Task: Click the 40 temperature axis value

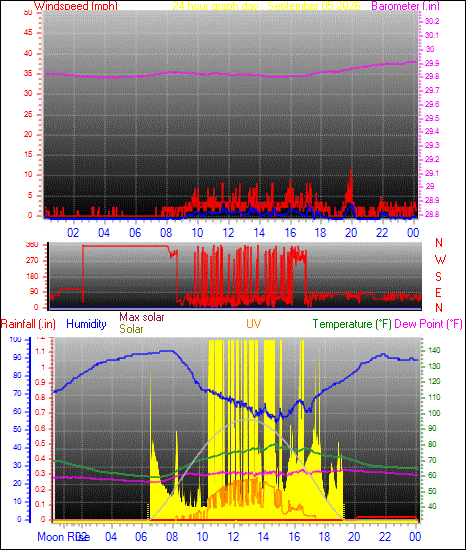Action: coord(432,507)
